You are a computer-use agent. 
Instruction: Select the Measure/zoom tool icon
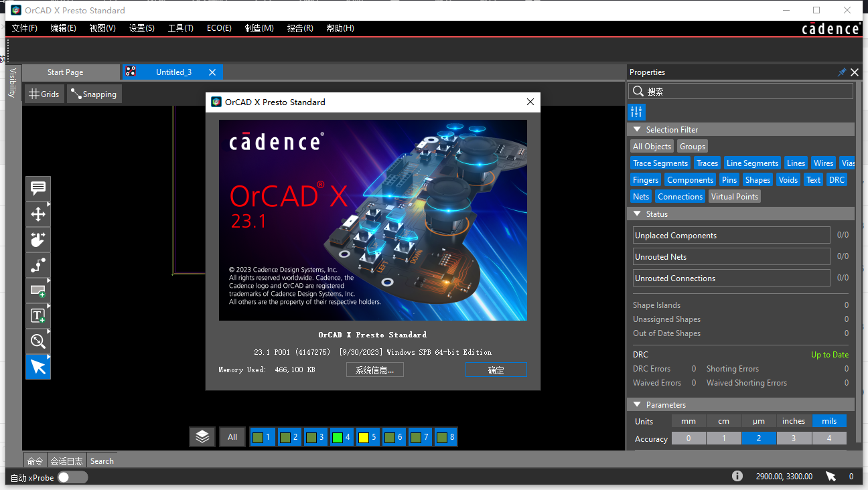click(x=38, y=341)
